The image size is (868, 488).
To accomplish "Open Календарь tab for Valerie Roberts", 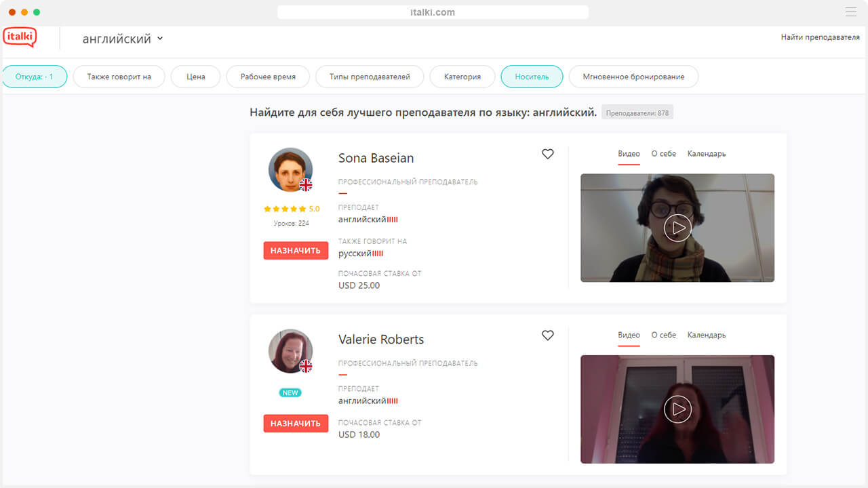I will [x=706, y=335].
